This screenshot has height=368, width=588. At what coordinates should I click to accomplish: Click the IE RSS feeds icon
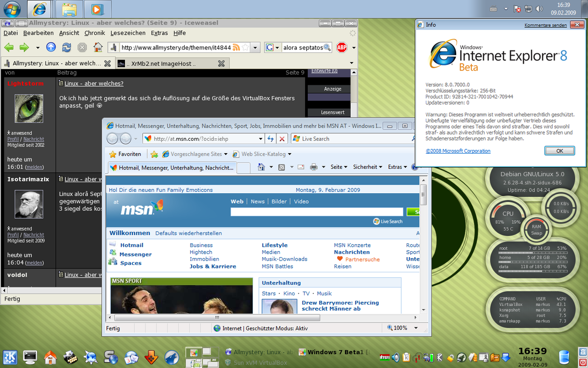pos(282,167)
